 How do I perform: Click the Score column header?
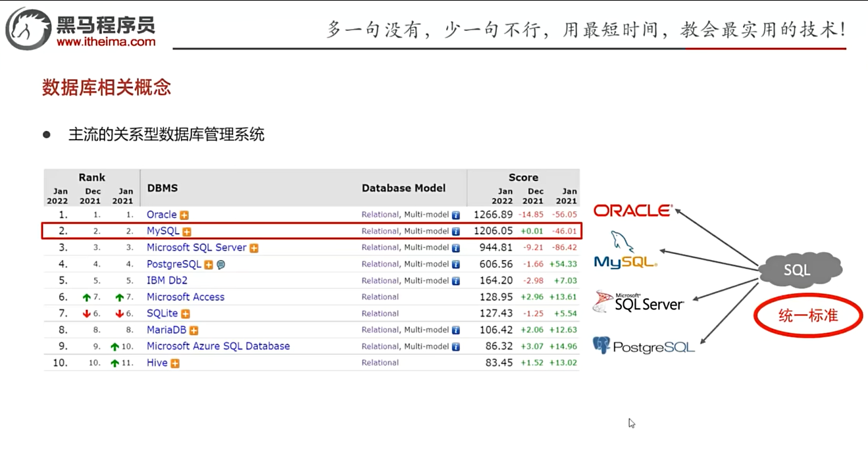click(x=523, y=178)
